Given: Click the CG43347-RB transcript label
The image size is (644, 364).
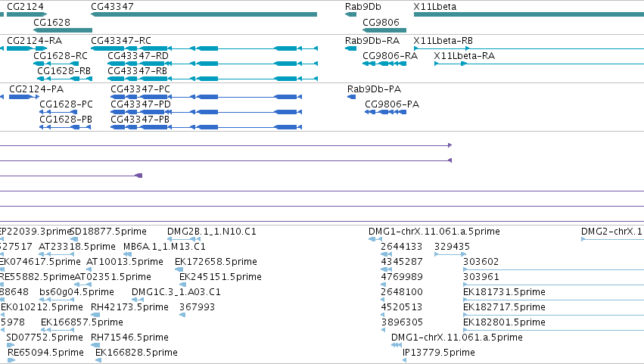Looking at the screenshot, I should click(x=138, y=71).
